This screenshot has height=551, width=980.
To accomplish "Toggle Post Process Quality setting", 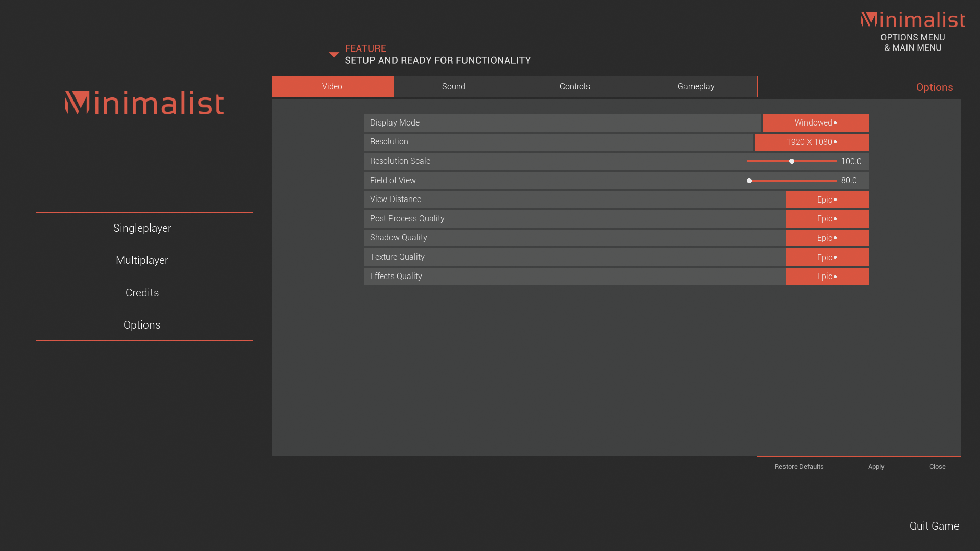I will [x=826, y=219].
